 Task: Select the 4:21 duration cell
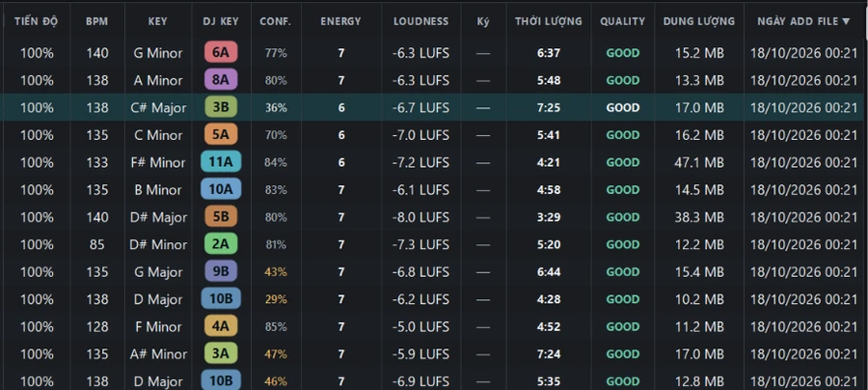(549, 162)
